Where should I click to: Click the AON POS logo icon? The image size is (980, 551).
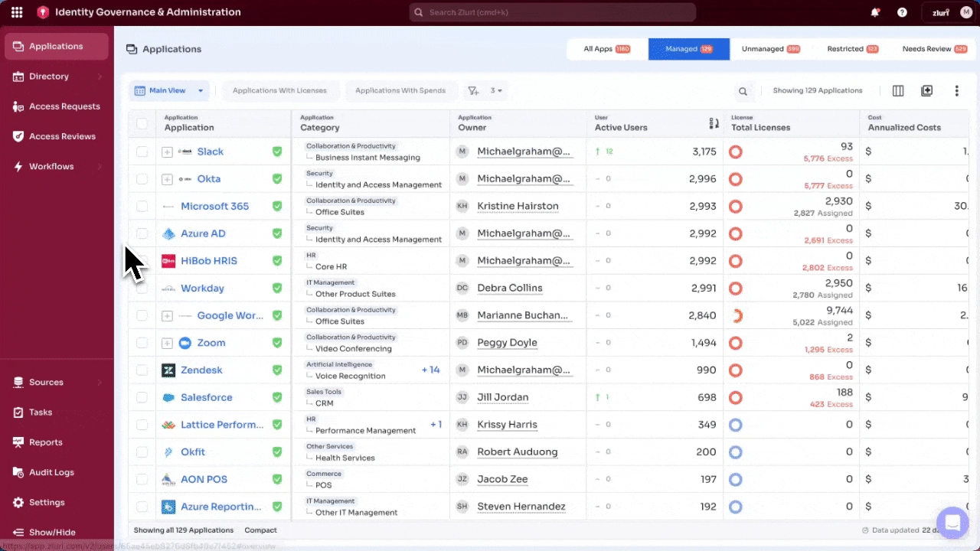tap(168, 480)
